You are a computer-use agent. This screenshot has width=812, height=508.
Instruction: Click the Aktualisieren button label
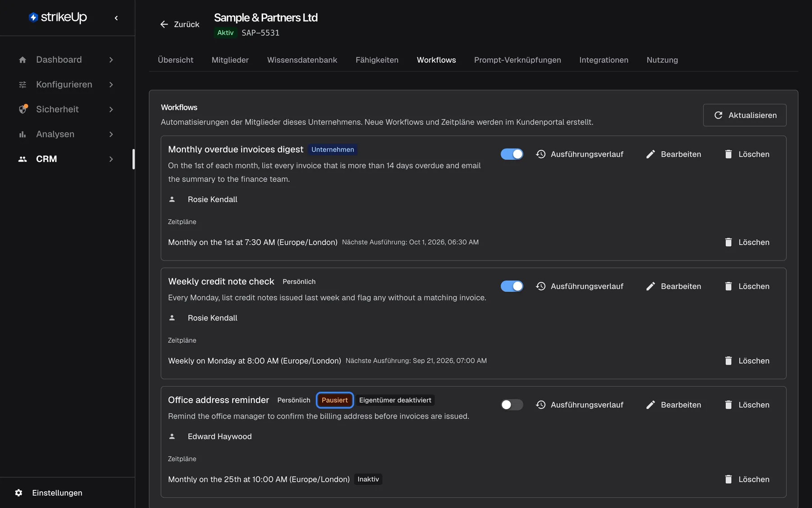pyautogui.click(x=752, y=115)
